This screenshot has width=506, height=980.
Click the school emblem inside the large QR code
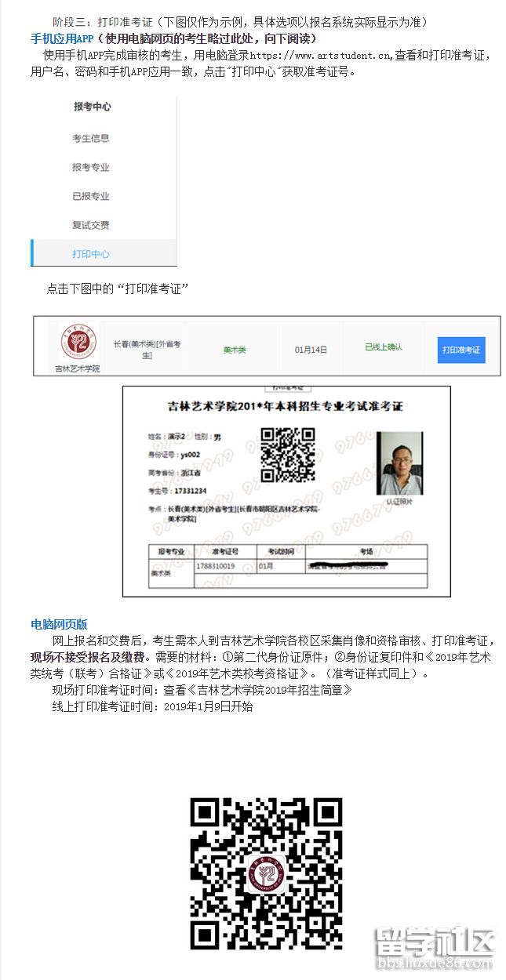click(267, 874)
